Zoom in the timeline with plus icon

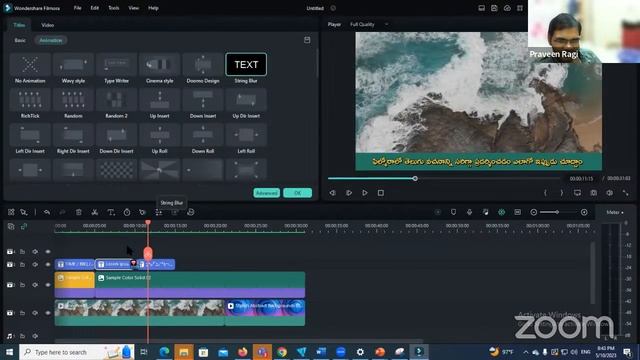point(584,212)
